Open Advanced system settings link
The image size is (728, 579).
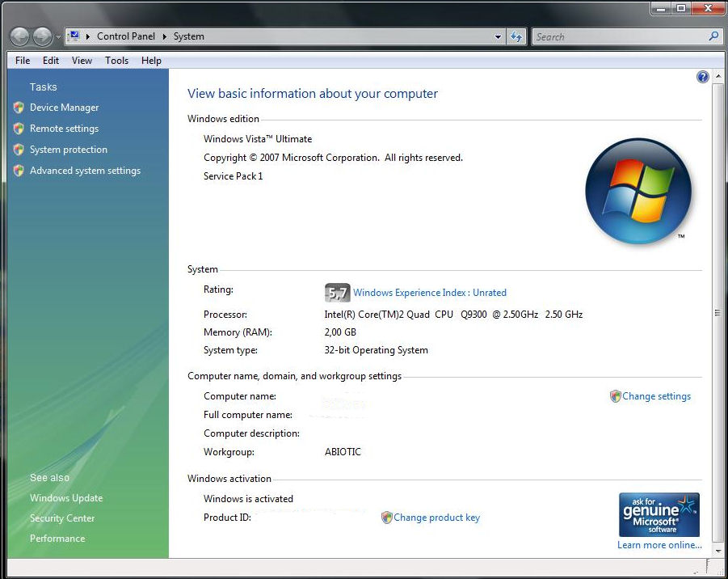pyautogui.click(x=85, y=171)
